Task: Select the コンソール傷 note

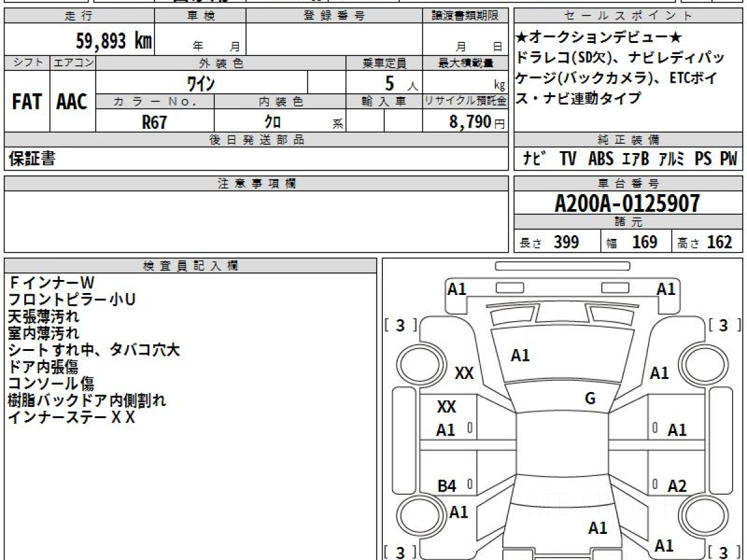Action: pos(52,384)
